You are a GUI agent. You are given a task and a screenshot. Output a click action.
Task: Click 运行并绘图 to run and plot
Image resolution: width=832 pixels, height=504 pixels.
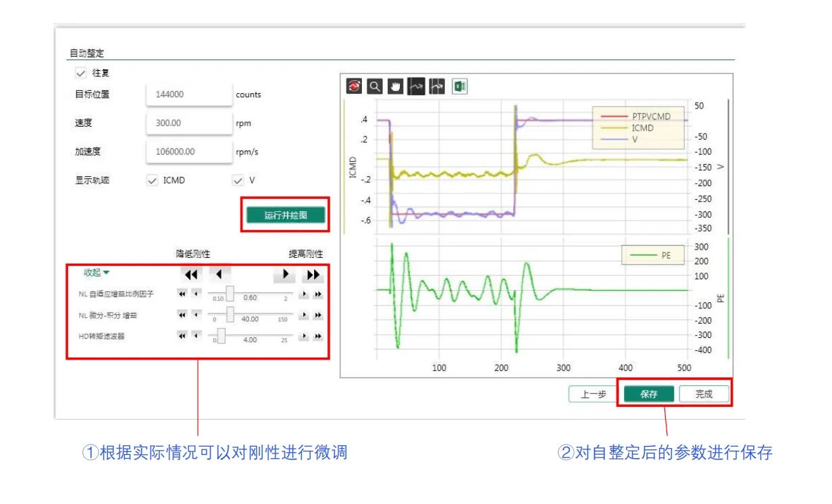point(286,215)
